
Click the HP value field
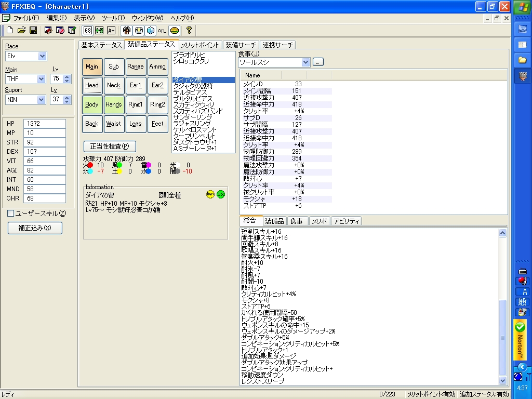tap(45, 124)
